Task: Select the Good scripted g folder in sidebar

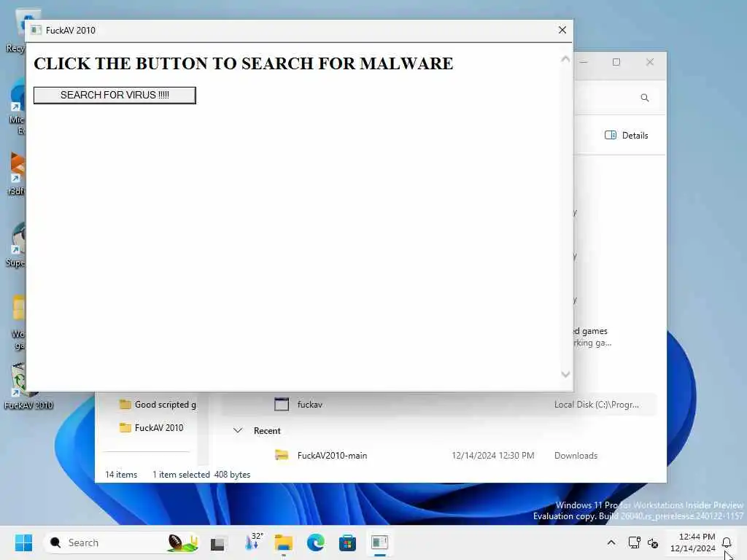Action: (x=158, y=404)
